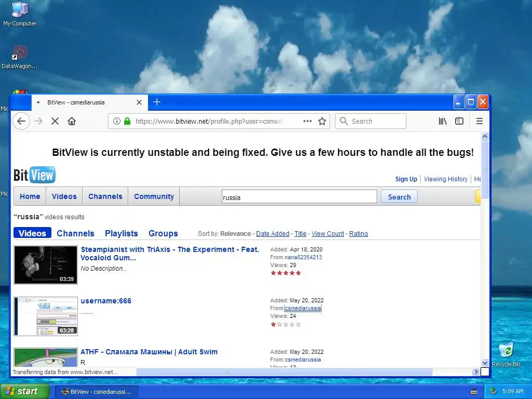Click one-star rating of username:666 video
Screen dimensions: 532x399
point(286,324)
